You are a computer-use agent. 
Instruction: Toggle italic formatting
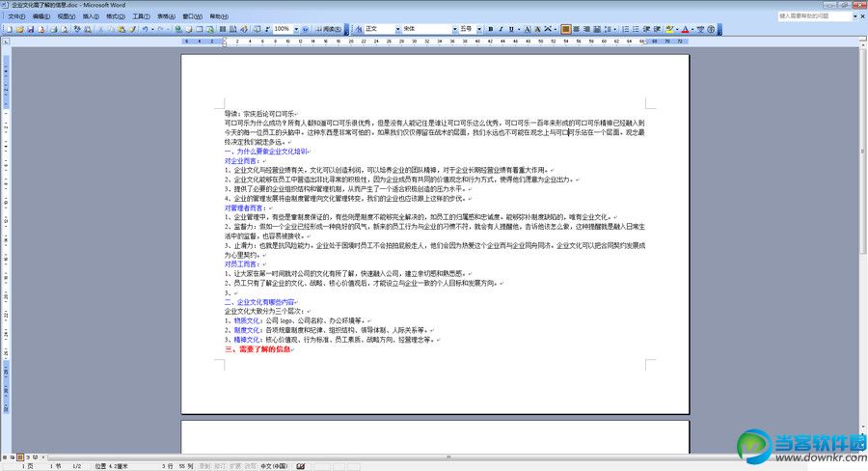pyautogui.click(x=501, y=29)
